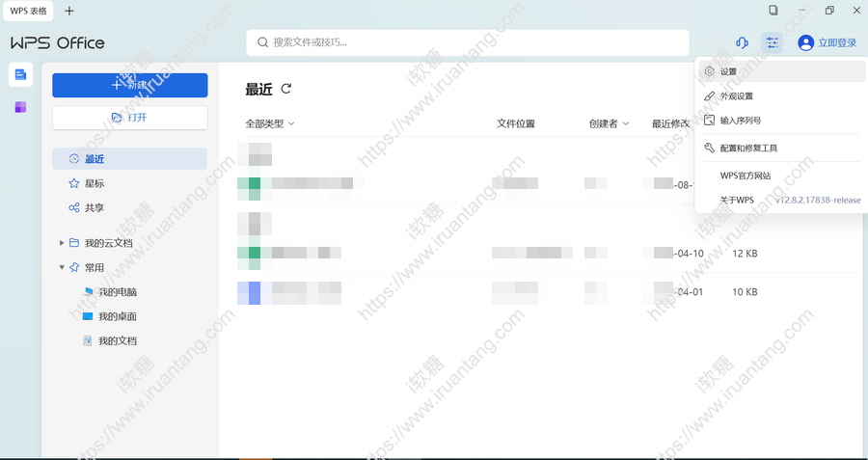Open 关于WPS menu entry
Screen dimensions: 868x460
(x=737, y=200)
